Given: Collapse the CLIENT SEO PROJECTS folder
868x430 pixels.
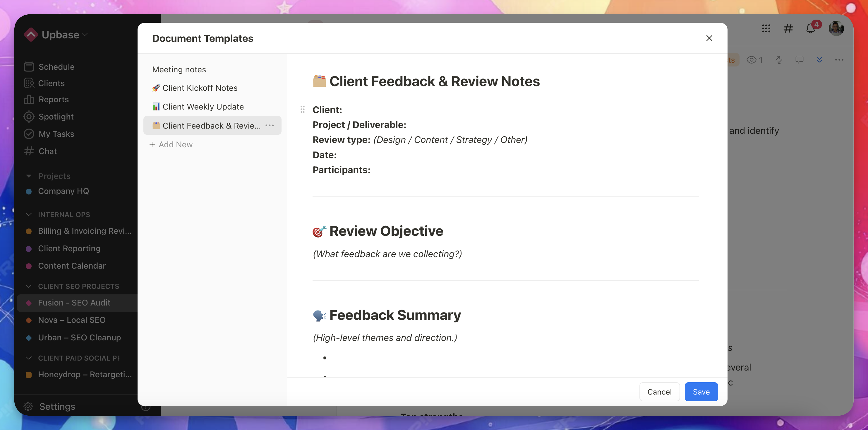Looking at the screenshot, I should tap(29, 286).
